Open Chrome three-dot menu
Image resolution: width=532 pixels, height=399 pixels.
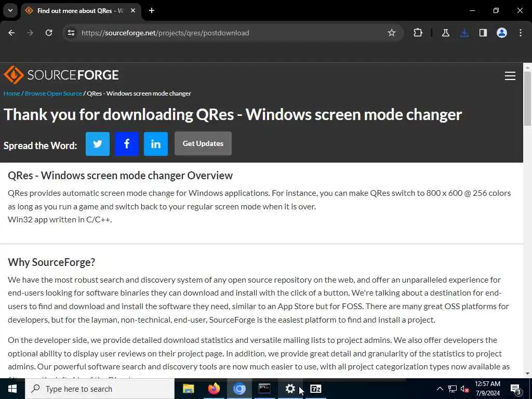(521, 33)
